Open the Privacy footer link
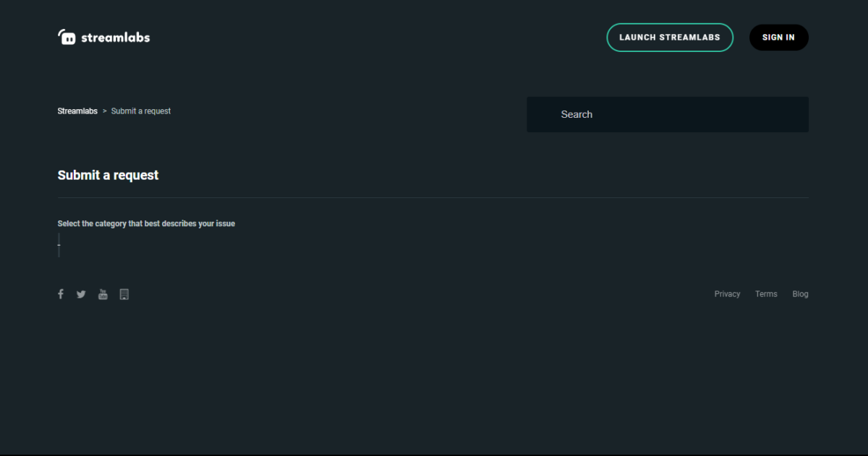Viewport: 868px width, 456px height. pyautogui.click(x=727, y=294)
